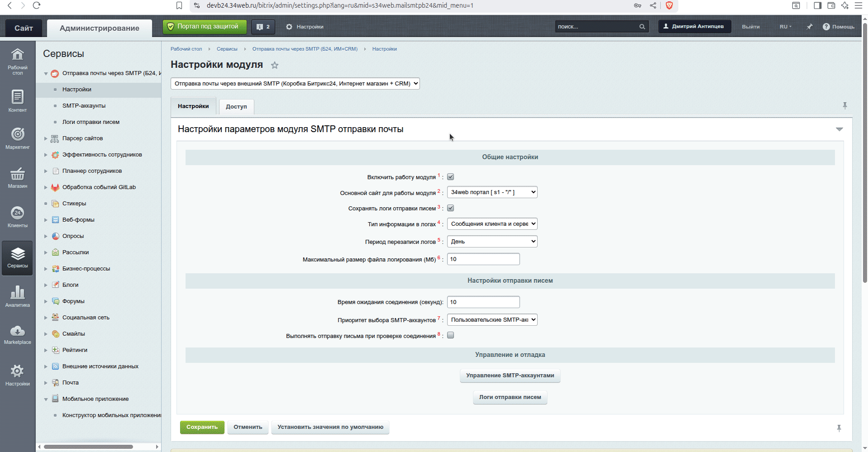This screenshot has height=452, width=868.
Task: Switch to the Доступ tab
Action: pos(236,106)
